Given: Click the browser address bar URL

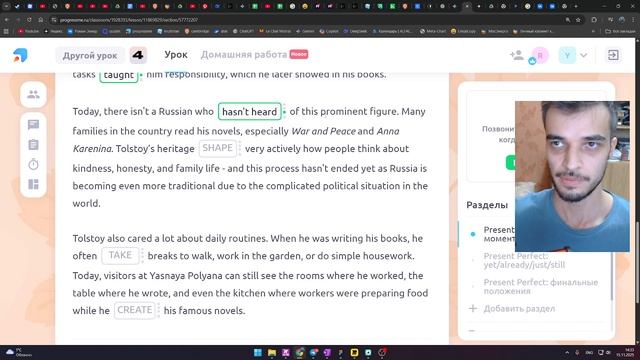Looking at the screenshot, I should 129,20.
